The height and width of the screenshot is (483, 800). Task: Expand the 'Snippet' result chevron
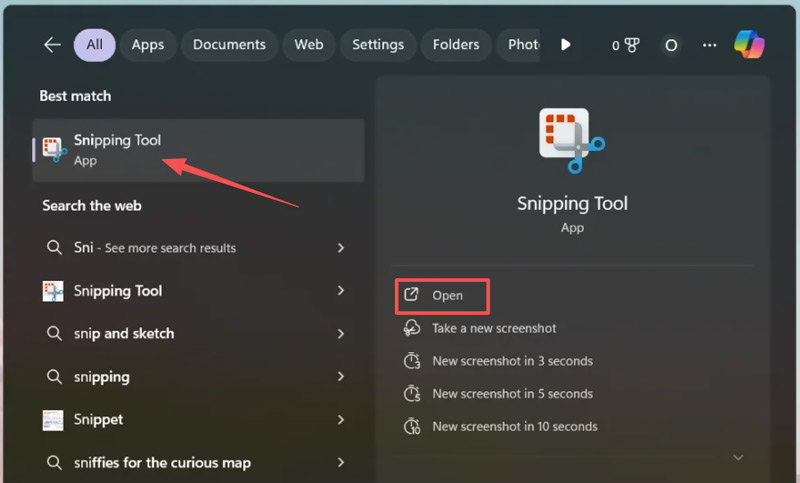pos(341,420)
